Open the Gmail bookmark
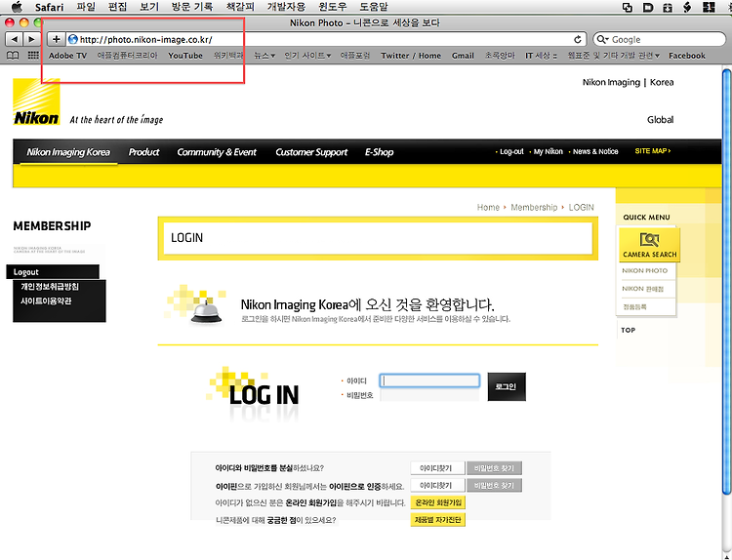 pos(463,56)
